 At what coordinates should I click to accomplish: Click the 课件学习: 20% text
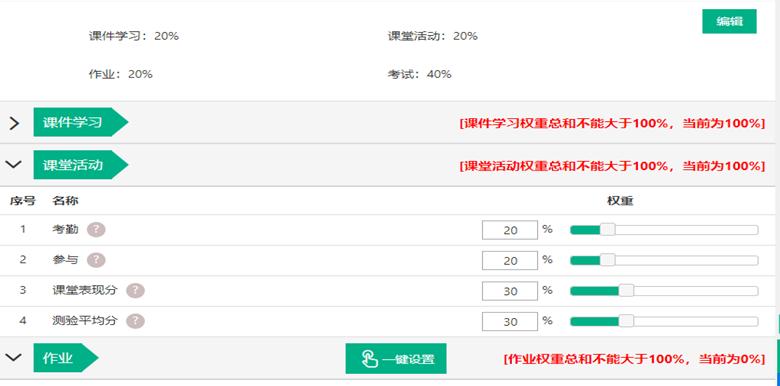[x=134, y=36]
